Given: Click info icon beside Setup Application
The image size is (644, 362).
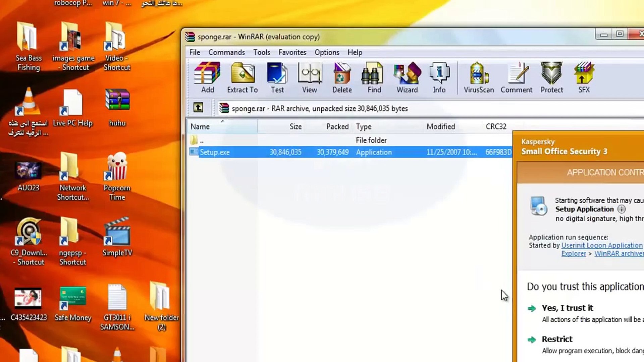Looking at the screenshot, I should click(x=622, y=209).
